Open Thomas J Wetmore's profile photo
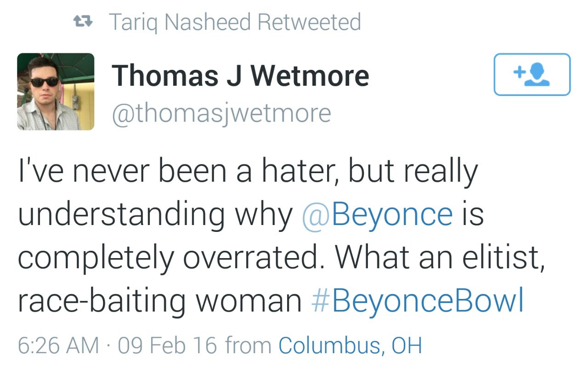588x372 pixels. (x=56, y=91)
